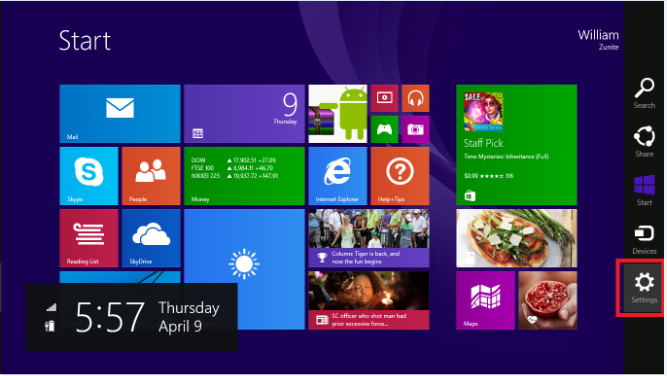The image size is (667, 376).
Task: Click the network signal icon in clock overlay
Action: coord(51,307)
